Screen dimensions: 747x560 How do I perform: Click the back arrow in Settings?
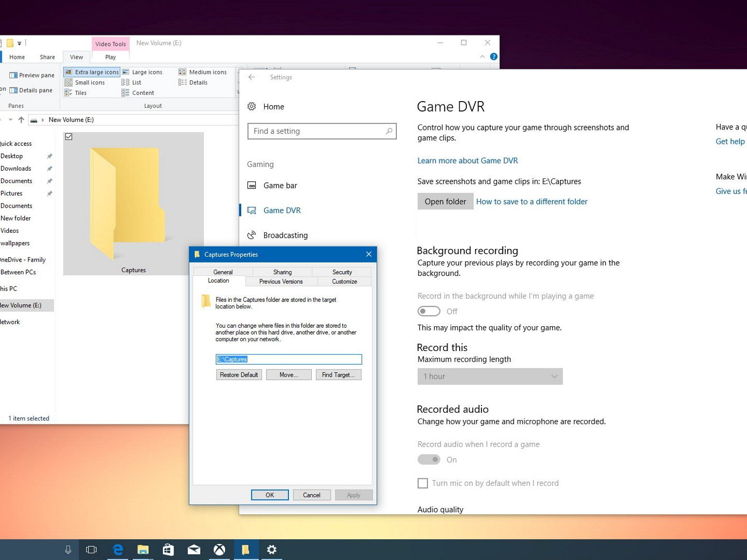click(251, 77)
